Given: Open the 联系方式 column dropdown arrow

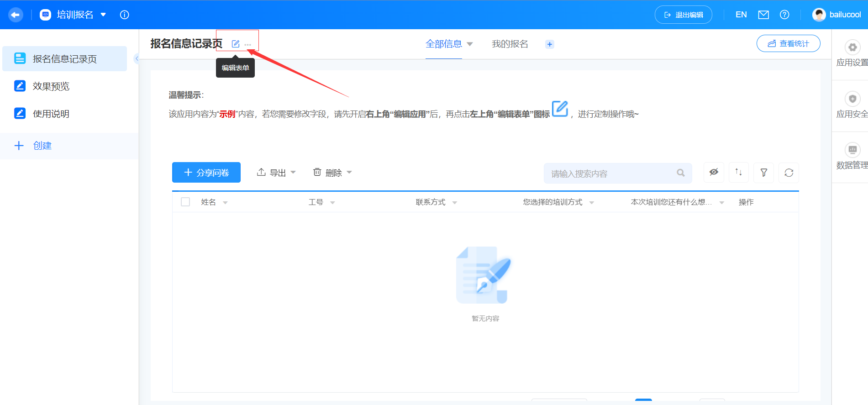Looking at the screenshot, I should pos(455,203).
